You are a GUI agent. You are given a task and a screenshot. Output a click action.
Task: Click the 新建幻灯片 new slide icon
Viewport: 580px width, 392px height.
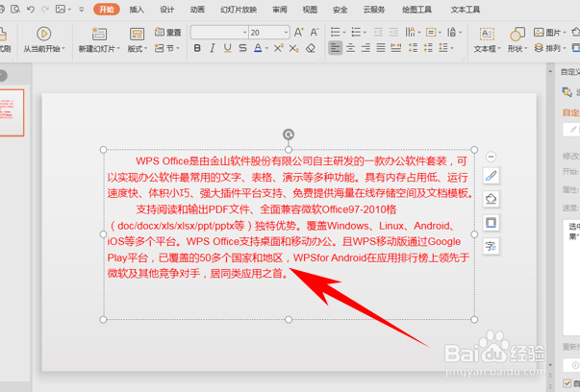click(x=99, y=34)
